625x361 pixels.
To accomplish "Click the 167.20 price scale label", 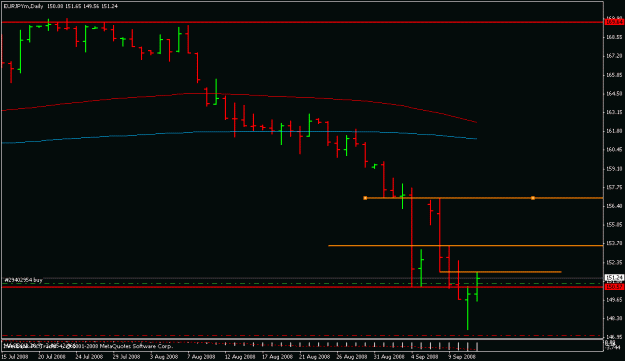I will point(614,56).
